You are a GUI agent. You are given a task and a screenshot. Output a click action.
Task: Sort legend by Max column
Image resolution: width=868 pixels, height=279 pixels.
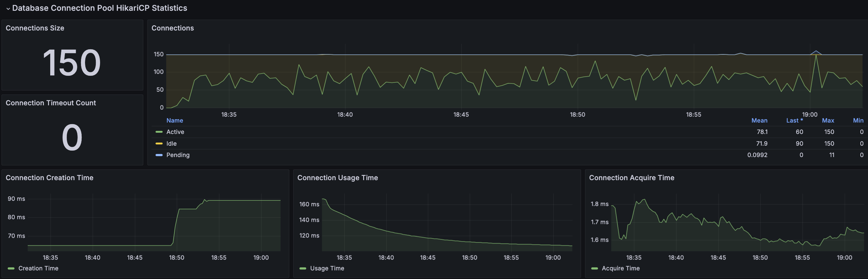coord(828,121)
